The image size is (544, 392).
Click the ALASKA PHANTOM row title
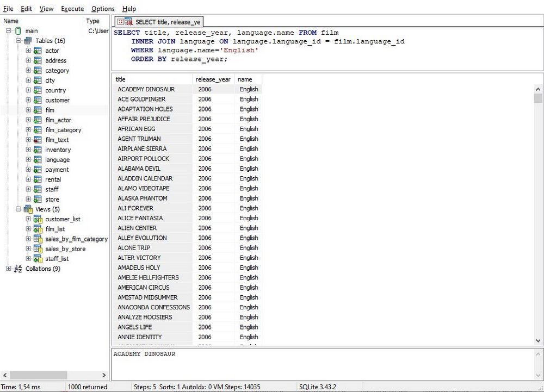(x=152, y=198)
